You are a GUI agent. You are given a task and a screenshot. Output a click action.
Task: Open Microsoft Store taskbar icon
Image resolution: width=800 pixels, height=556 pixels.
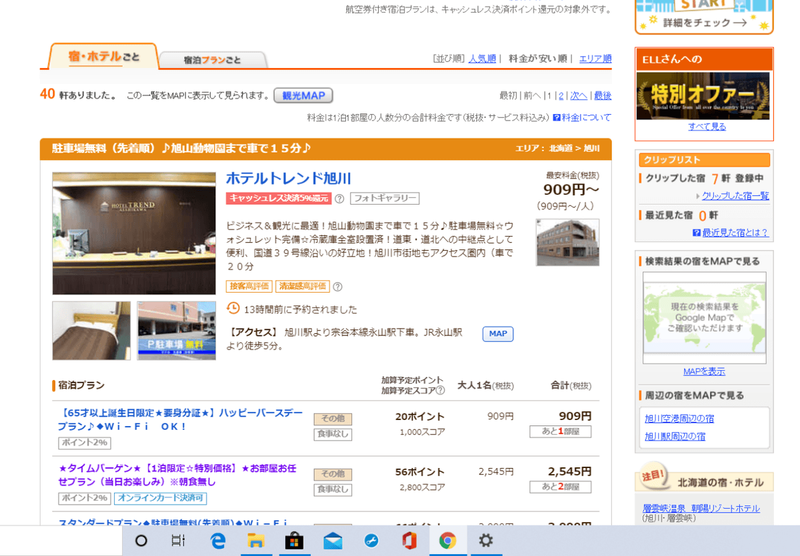coord(294,541)
